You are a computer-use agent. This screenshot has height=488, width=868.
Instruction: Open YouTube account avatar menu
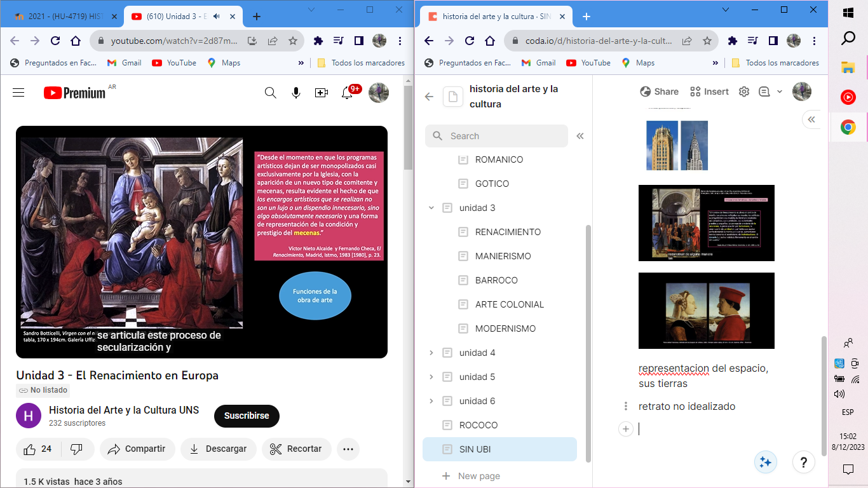pyautogui.click(x=379, y=93)
